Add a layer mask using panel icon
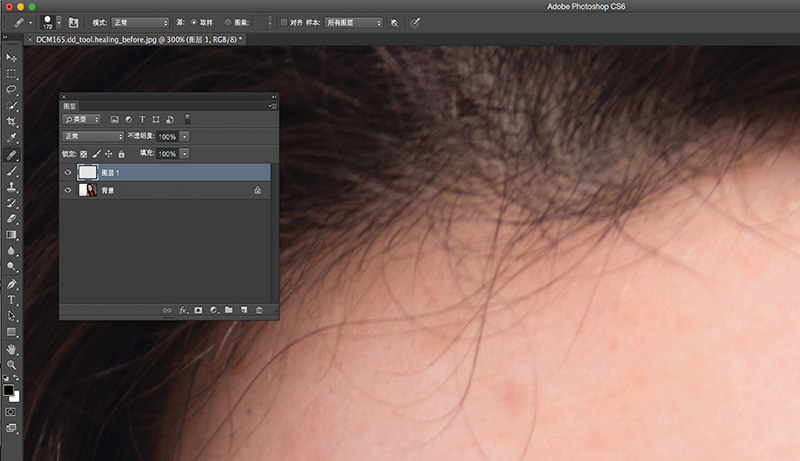Image resolution: width=800 pixels, height=461 pixels. coord(198,311)
